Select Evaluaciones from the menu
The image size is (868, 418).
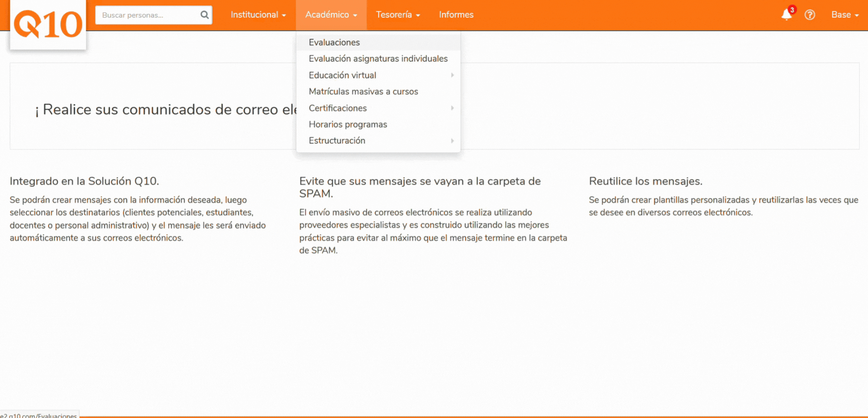click(x=378, y=42)
